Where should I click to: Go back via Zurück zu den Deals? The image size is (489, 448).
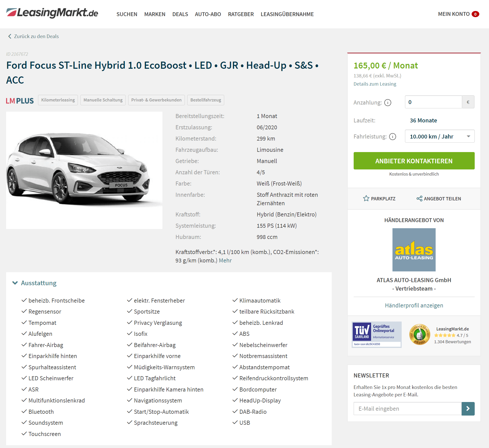pos(36,36)
